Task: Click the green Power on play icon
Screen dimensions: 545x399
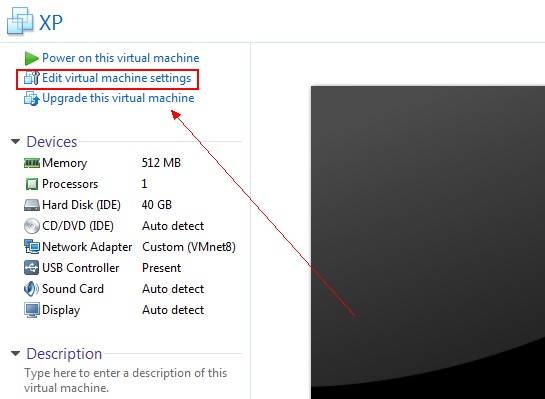Action: click(x=31, y=58)
